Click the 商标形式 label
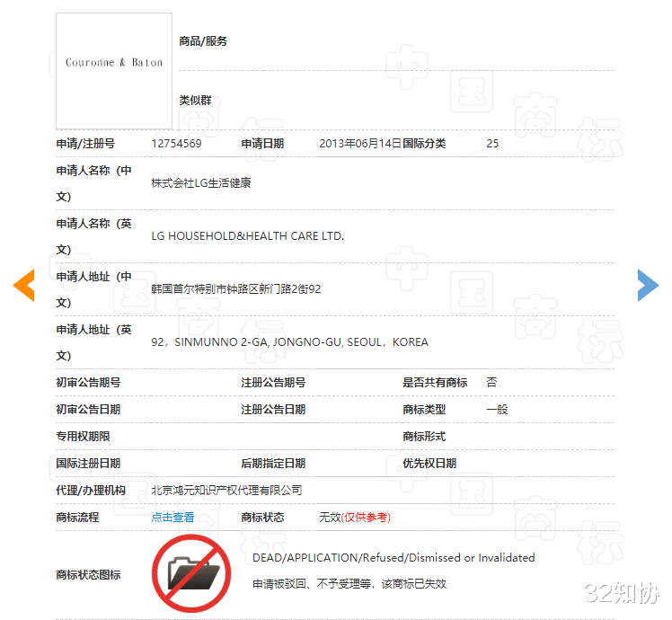This screenshot has width=672, height=620. [x=424, y=436]
